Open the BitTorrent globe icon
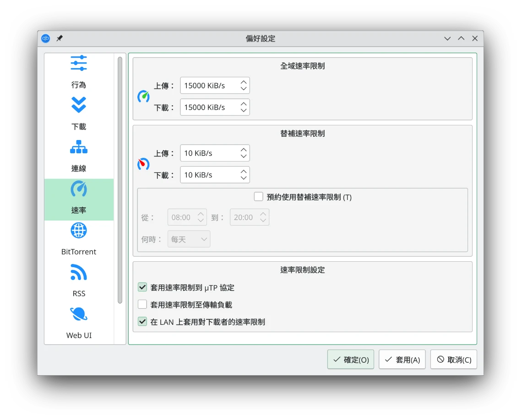 point(79,231)
